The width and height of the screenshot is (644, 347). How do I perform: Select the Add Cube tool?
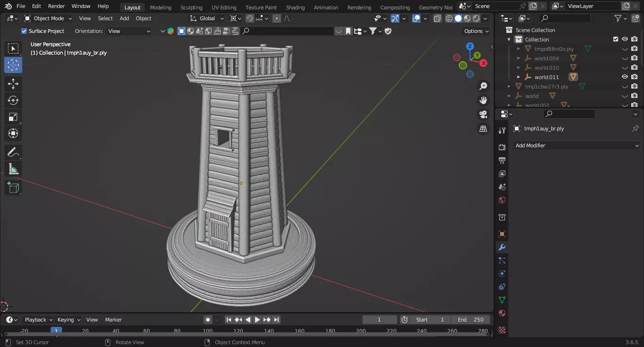13,188
